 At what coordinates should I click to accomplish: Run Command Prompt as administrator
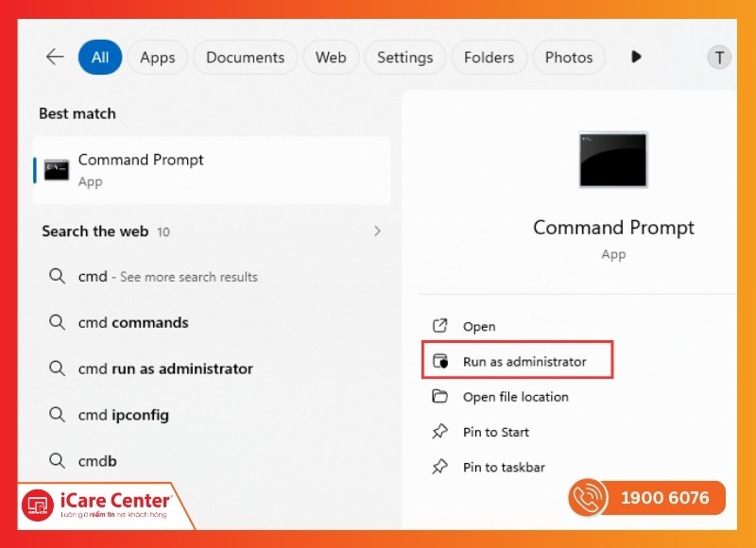click(524, 361)
